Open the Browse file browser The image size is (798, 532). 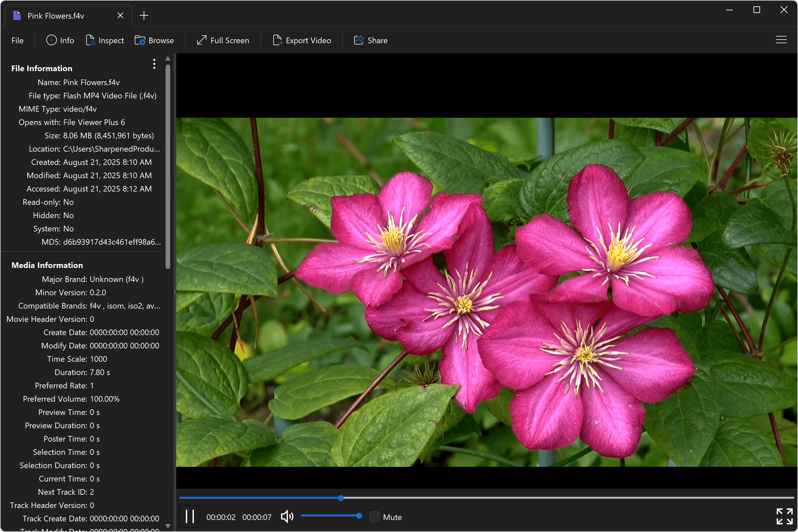(x=154, y=40)
